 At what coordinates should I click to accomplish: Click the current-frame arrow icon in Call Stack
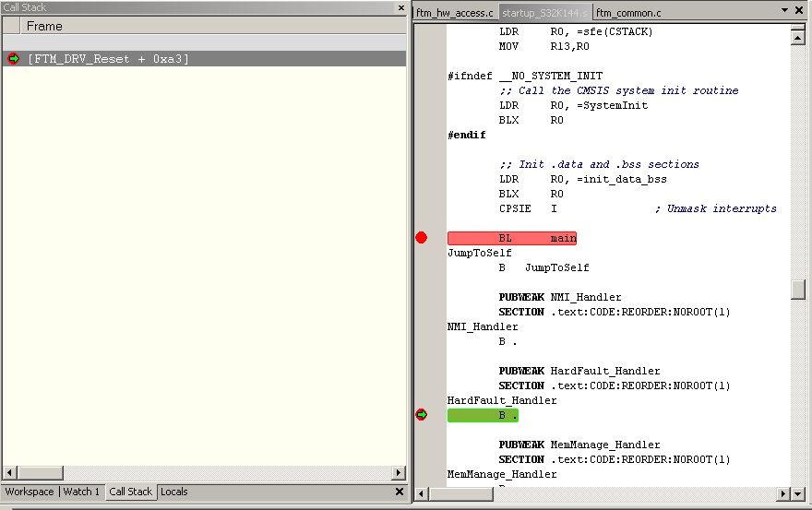(x=13, y=58)
